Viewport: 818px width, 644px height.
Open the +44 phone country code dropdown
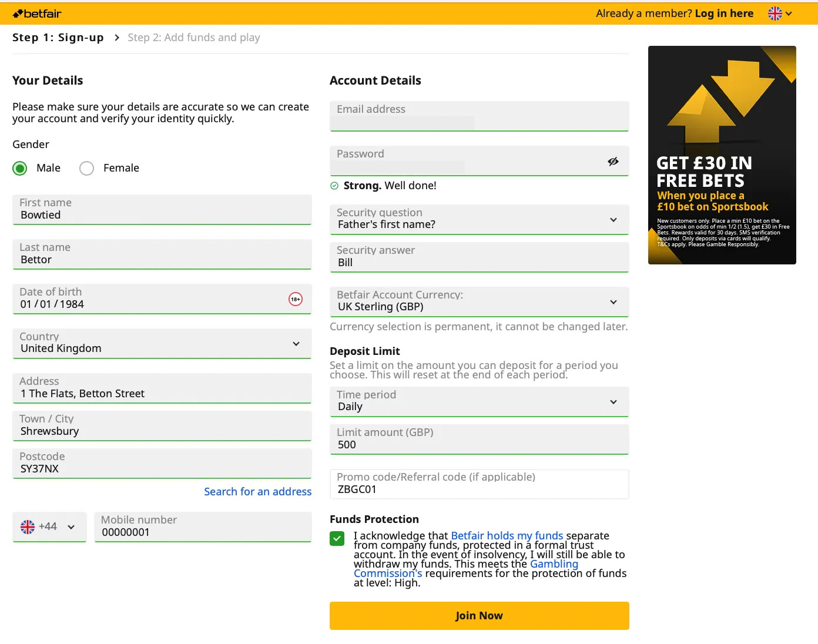[49, 526]
